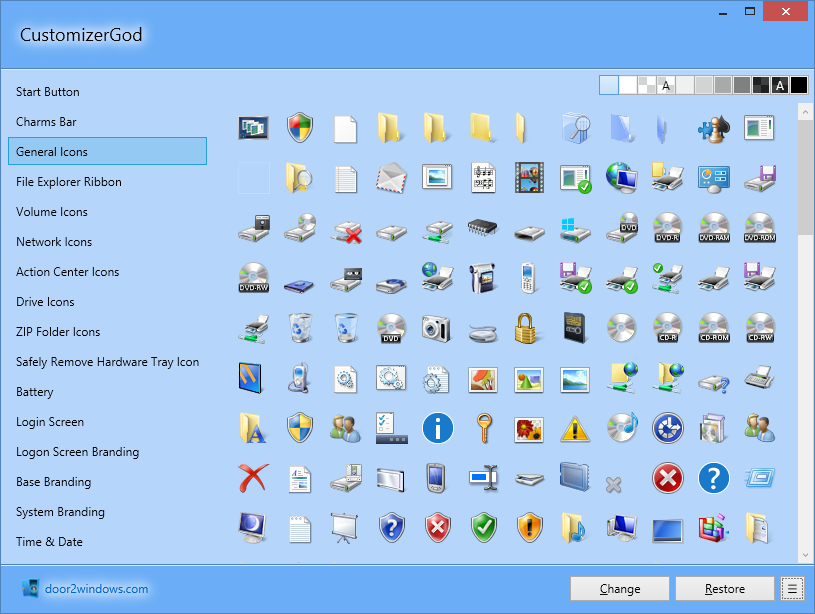Open the hamburger options menu button
This screenshot has width=815, height=614.
(792, 589)
